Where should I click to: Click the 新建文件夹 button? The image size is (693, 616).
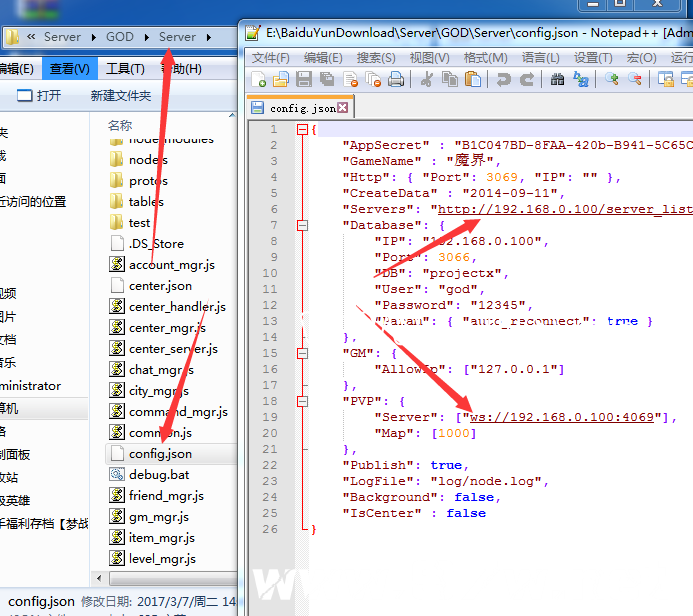(x=120, y=96)
